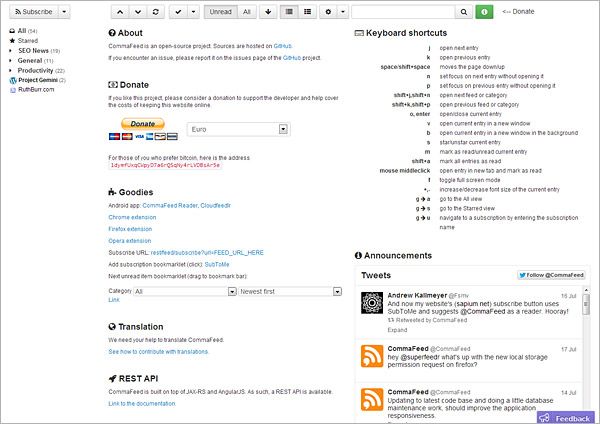The height and width of the screenshot is (424, 600).
Task: Click the next entry down-arrow toolbar button
Action: pos(136,11)
